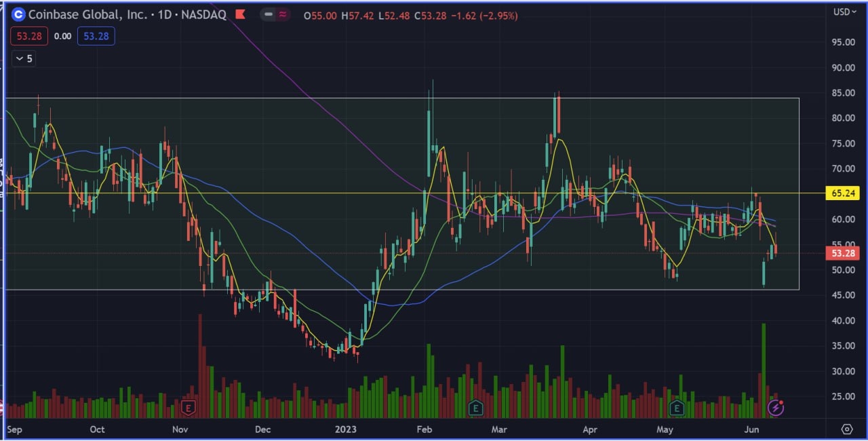This screenshot has height=441, width=868.
Task: Click 95.00 on the price axis
Action: (842, 42)
